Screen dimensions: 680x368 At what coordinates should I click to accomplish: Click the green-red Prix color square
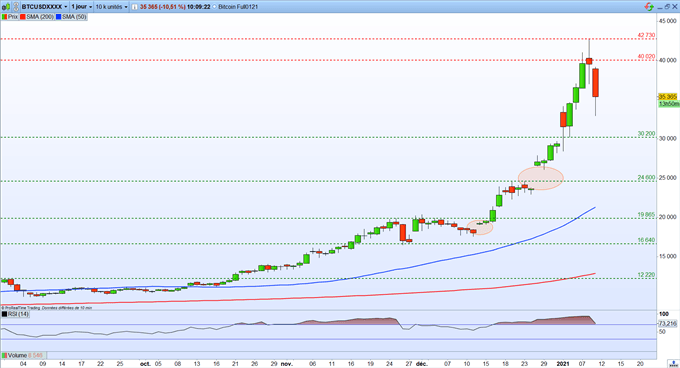pyautogui.click(x=4, y=17)
